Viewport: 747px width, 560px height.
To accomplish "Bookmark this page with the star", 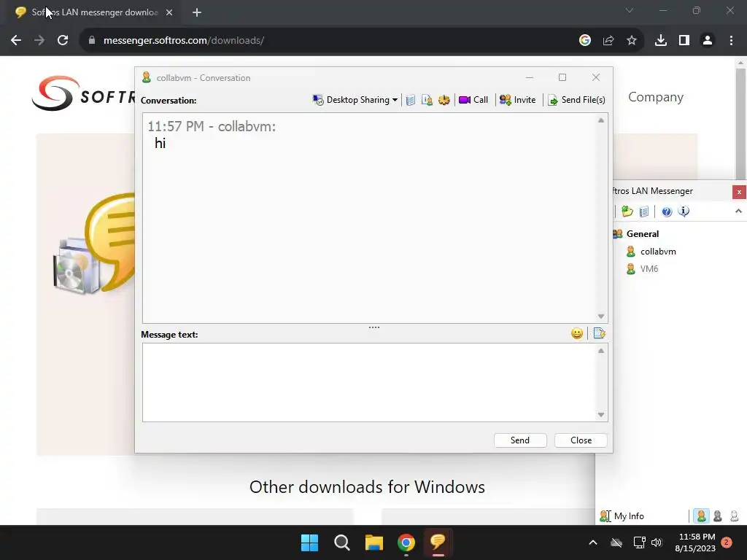I will pyautogui.click(x=632, y=41).
